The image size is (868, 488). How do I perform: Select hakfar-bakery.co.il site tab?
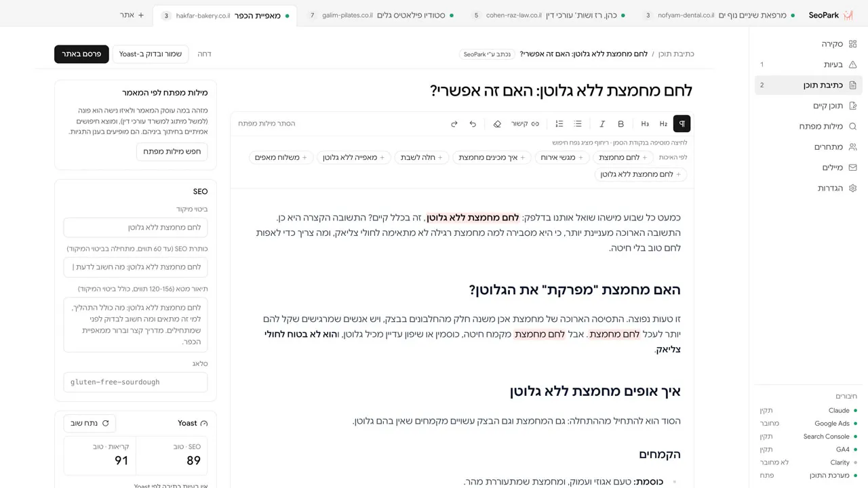pyautogui.click(x=226, y=15)
